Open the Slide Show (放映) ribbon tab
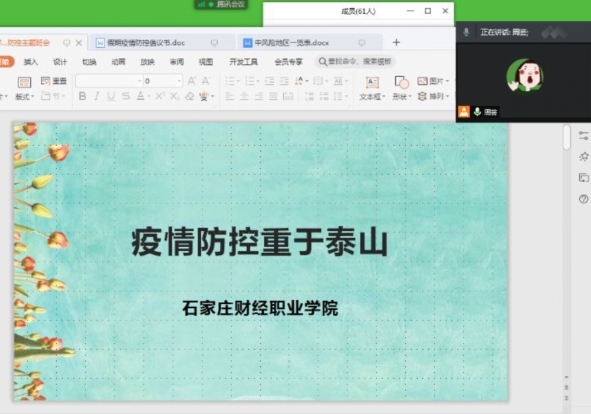Viewport: 591px width, 414px height. click(x=147, y=62)
